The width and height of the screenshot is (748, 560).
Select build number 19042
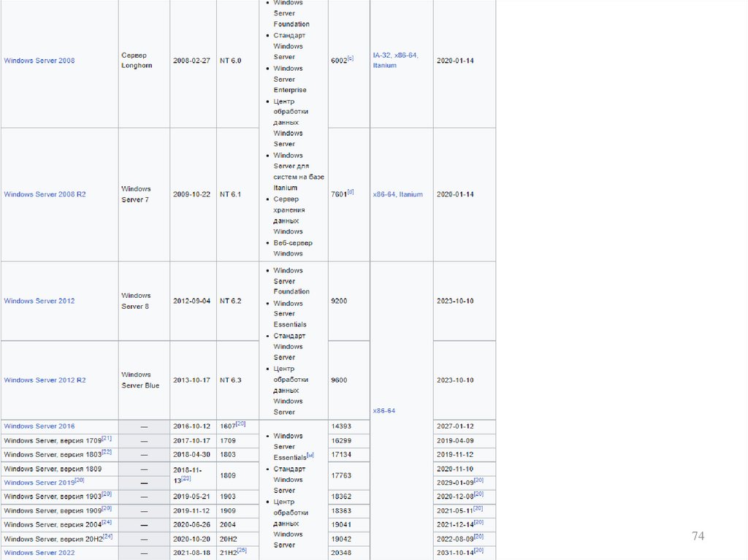pos(341,539)
